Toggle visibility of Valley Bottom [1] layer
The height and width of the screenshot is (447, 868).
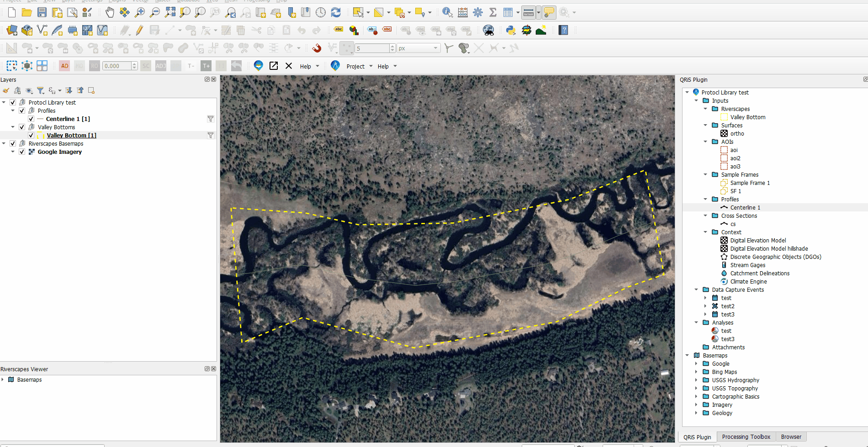click(31, 136)
